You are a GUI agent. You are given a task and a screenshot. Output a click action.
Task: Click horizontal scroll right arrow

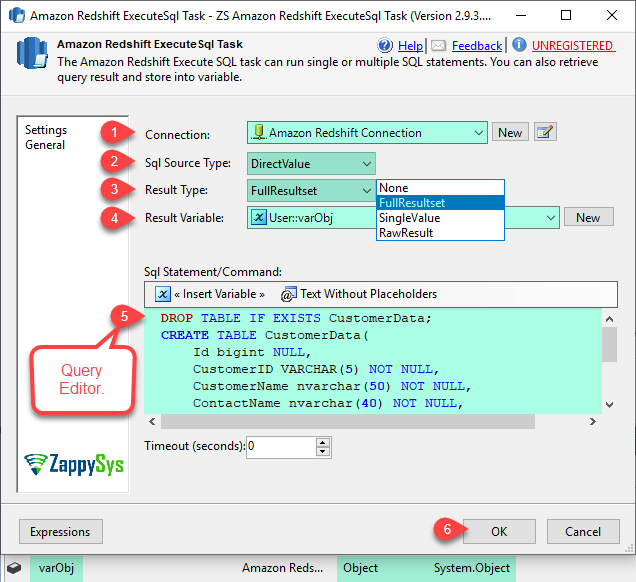pyautogui.click(x=593, y=421)
